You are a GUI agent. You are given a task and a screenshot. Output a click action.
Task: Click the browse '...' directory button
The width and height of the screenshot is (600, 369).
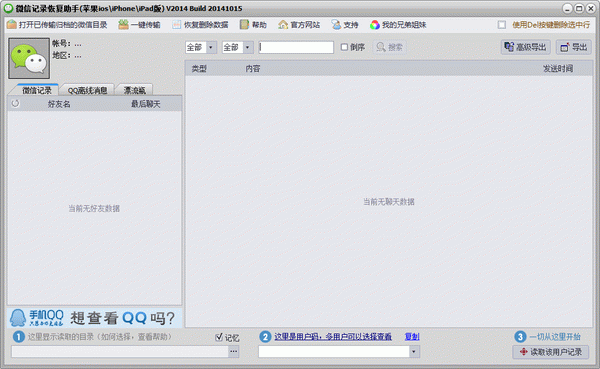point(233,351)
